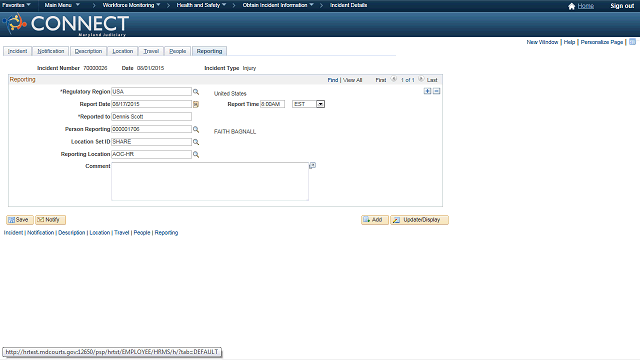Click View All in Reporting header
This screenshot has height=360, width=640.
pyautogui.click(x=352, y=80)
